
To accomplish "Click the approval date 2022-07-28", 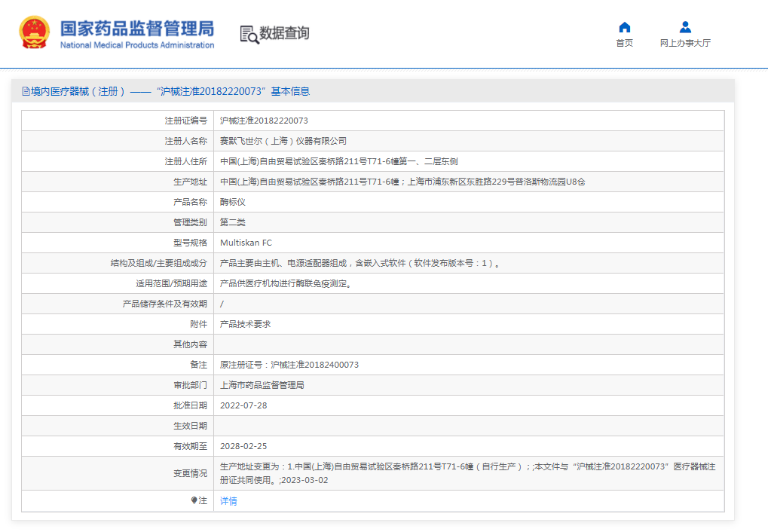I will click(x=243, y=405).
